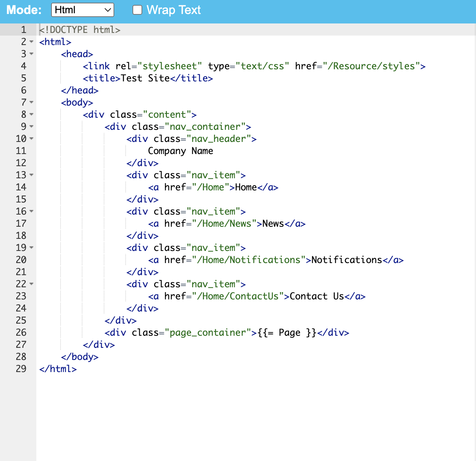Fold the nav_item div at line 19
The width and height of the screenshot is (476, 461).
[x=31, y=248]
